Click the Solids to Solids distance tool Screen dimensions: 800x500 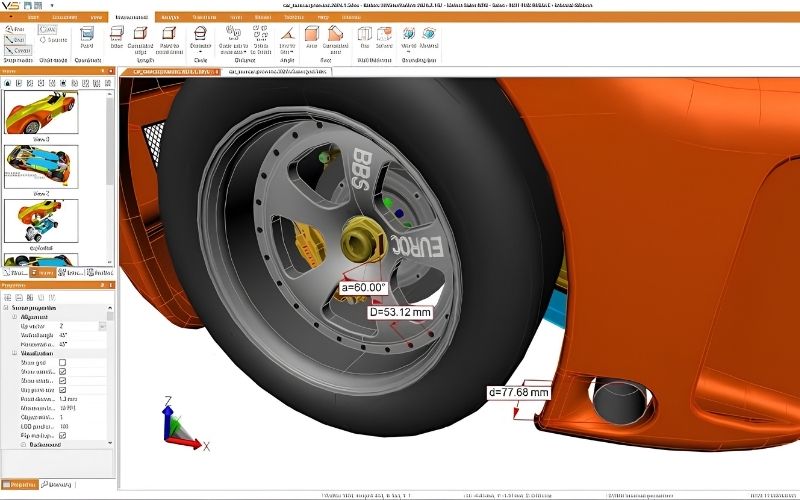point(261,40)
